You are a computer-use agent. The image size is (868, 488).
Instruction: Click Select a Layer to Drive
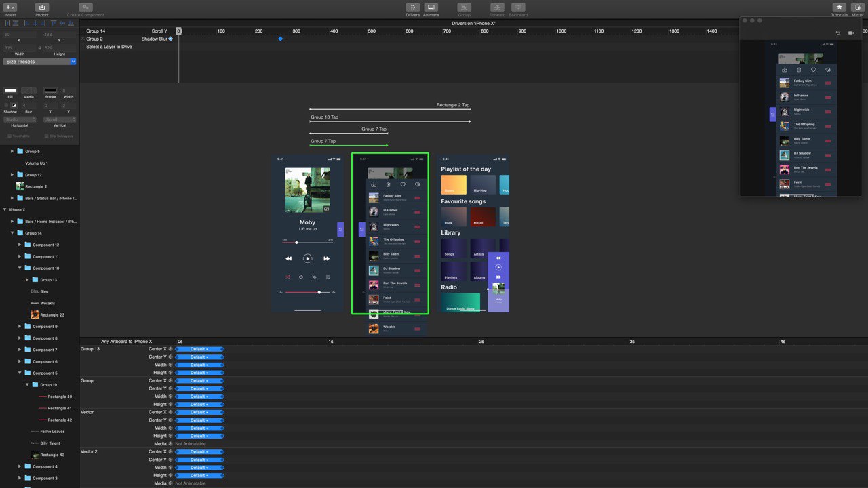coord(109,47)
